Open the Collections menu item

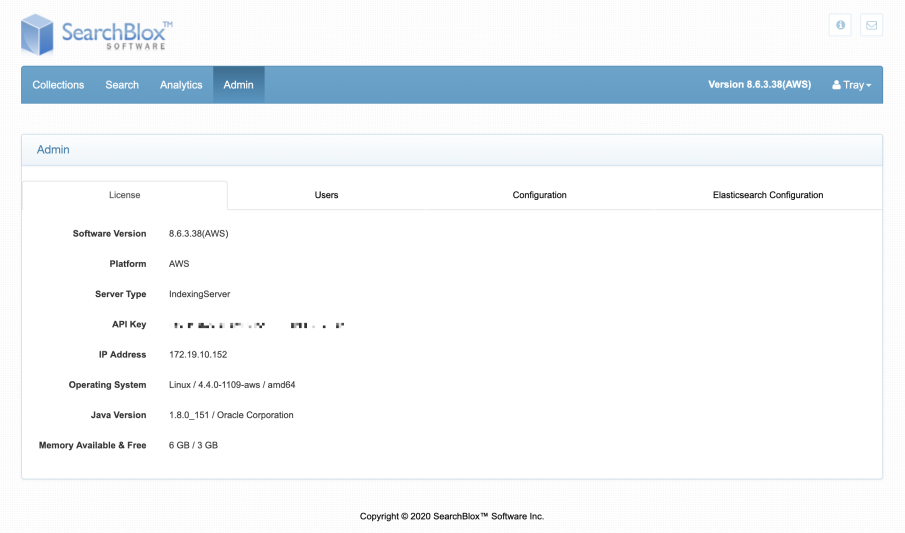pyautogui.click(x=58, y=85)
